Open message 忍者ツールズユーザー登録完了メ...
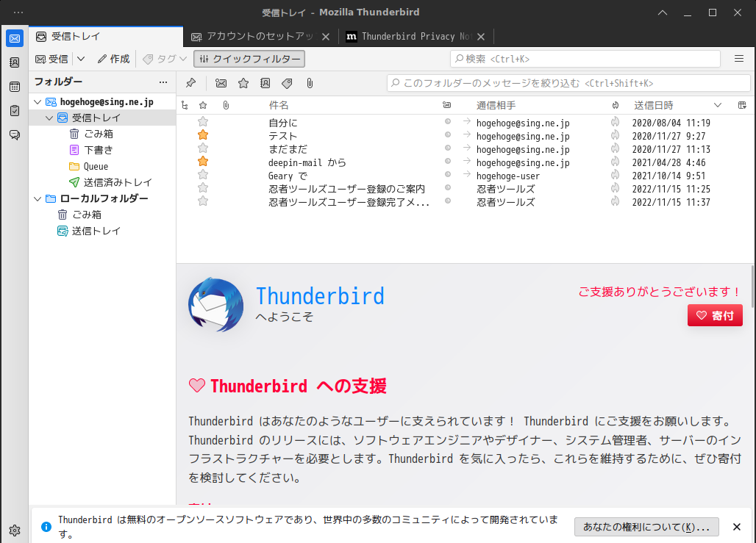 coord(349,202)
